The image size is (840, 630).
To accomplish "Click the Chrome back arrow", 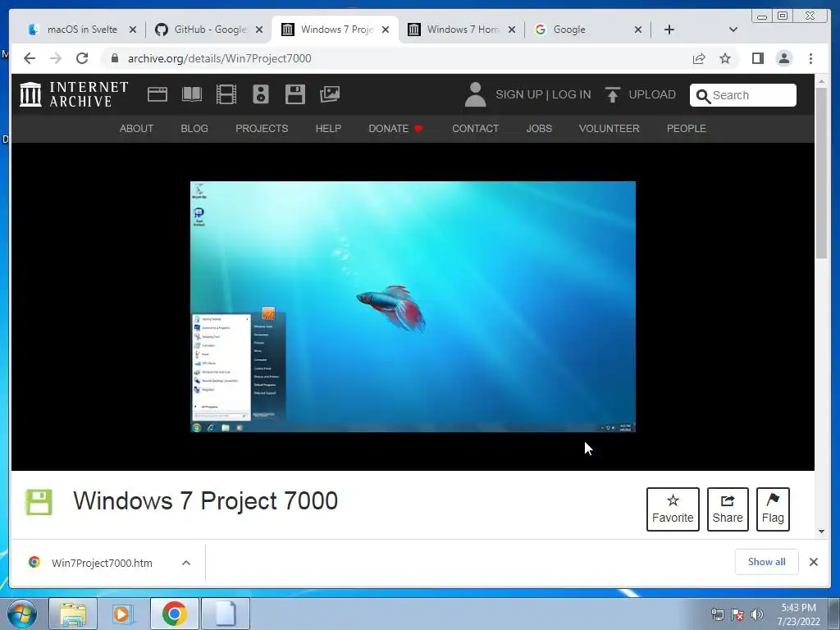I will coord(30,58).
